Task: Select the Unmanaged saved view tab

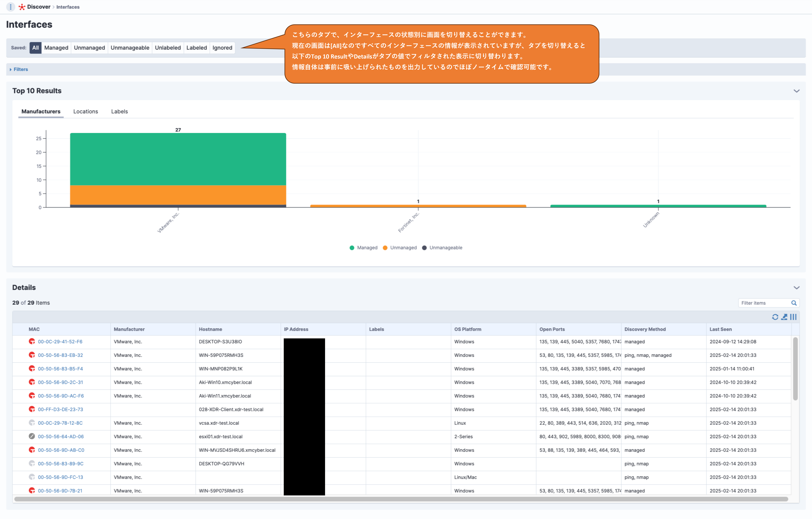Action: click(89, 48)
